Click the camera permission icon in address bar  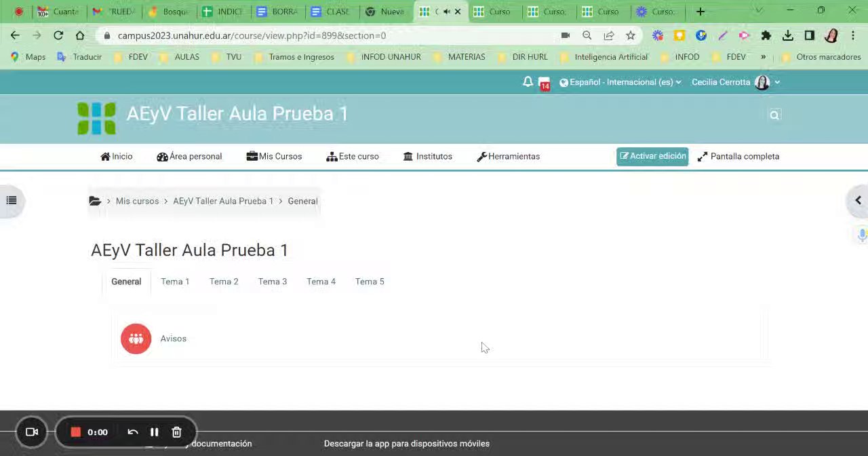(x=566, y=35)
